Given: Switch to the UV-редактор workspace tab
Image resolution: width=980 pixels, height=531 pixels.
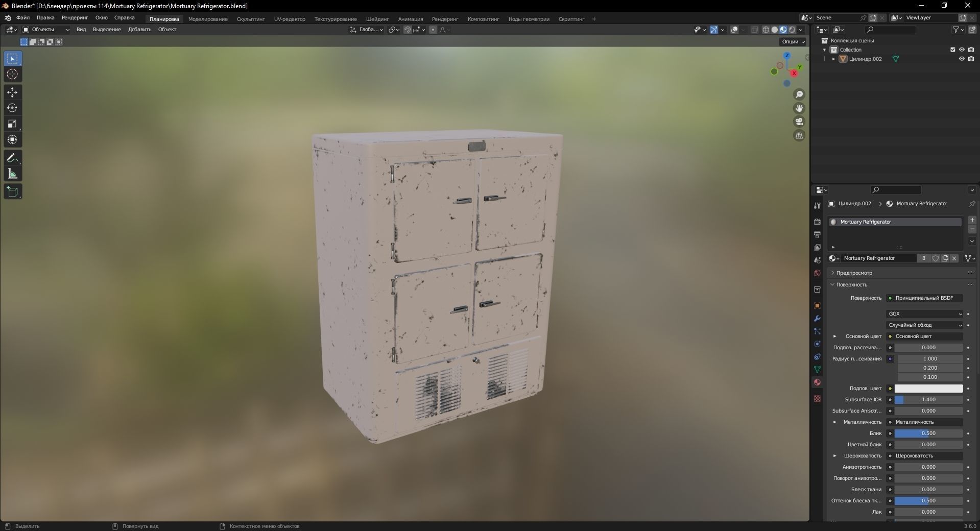Looking at the screenshot, I should [x=290, y=19].
